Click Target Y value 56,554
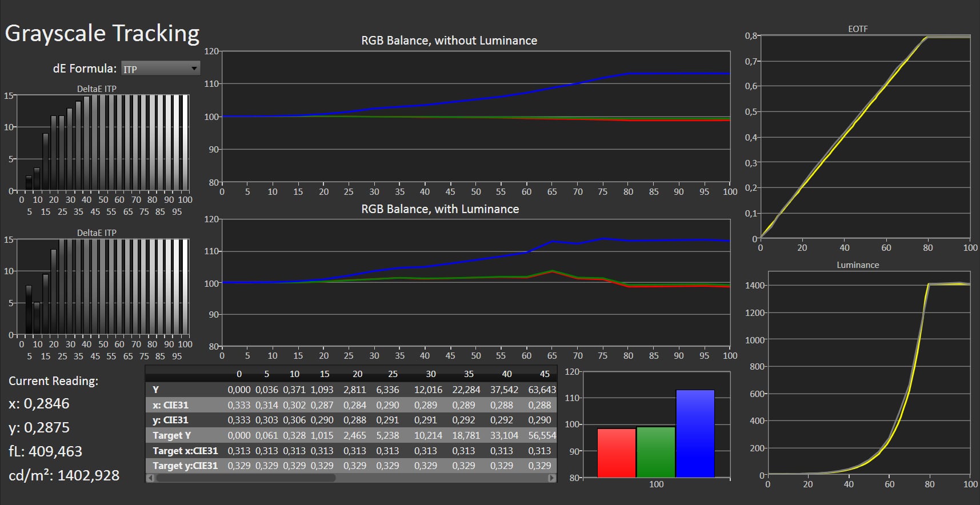Viewport: 980px width, 505px height. 542,435
